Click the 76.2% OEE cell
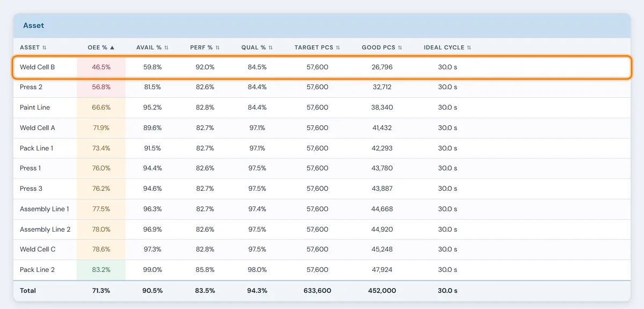Screen dimensions: 644x309 [x=101, y=189]
